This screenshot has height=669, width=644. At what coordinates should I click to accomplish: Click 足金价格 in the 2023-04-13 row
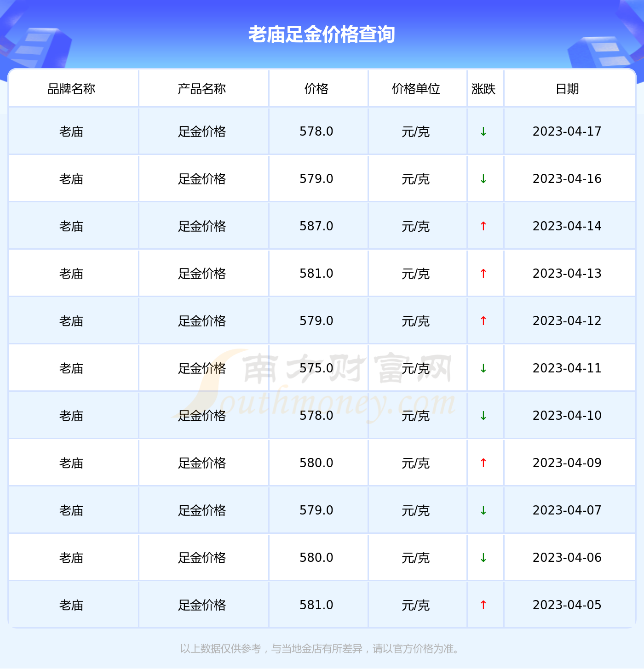coord(202,274)
